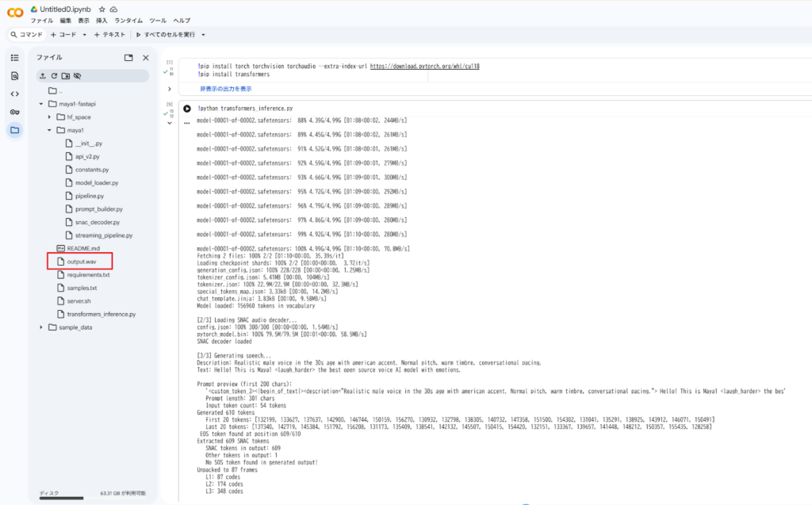Expand the hf_space folder
812x505 pixels.
coord(50,117)
